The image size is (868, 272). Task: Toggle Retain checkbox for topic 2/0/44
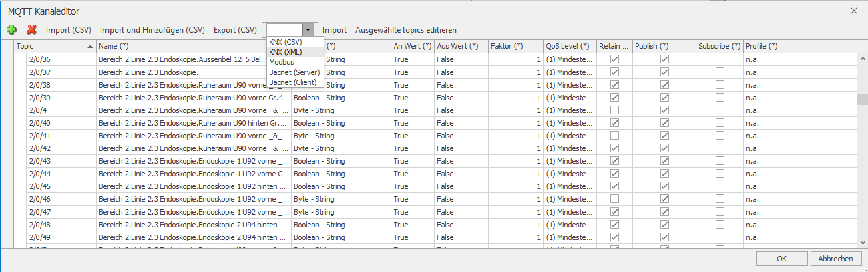pos(614,174)
